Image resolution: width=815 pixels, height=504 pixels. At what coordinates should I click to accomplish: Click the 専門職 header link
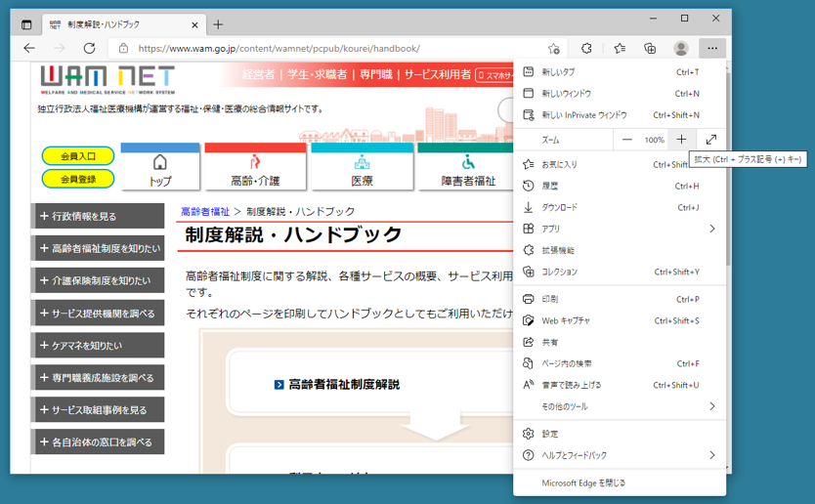coord(376,74)
